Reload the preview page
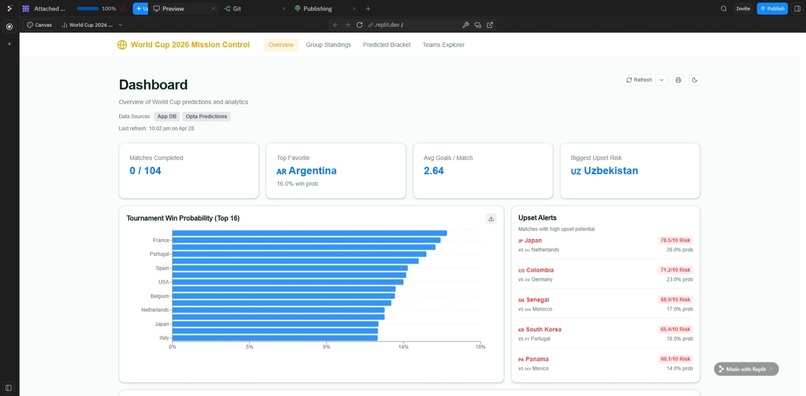Viewport: 806px width, 396px height. (x=360, y=25)
